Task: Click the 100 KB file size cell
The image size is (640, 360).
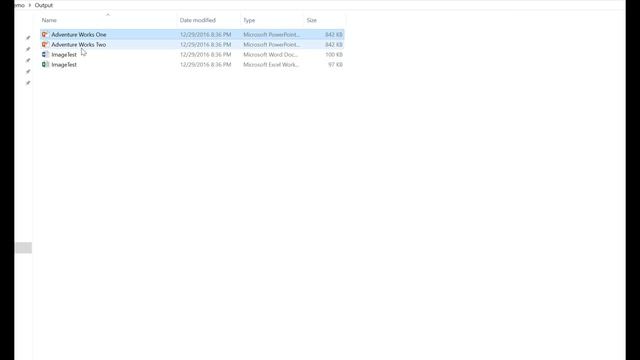Action: (x=334, y=55)
